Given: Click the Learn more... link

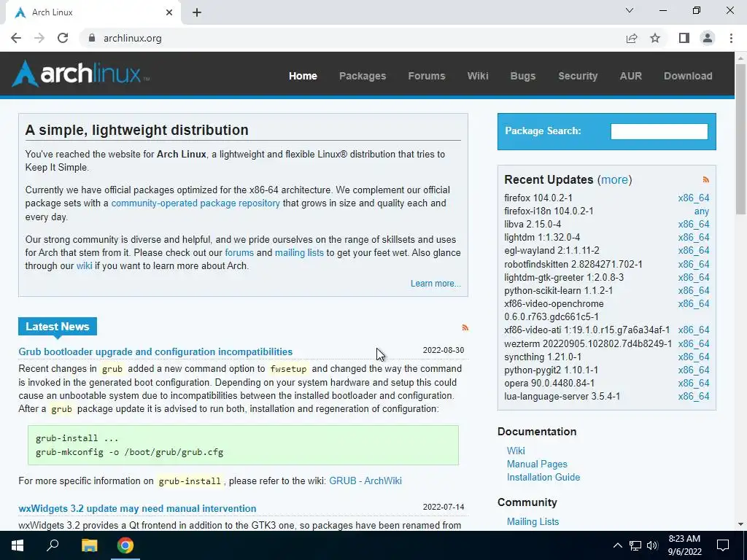Looking at the screenshot, I should (x=436, y=284).
